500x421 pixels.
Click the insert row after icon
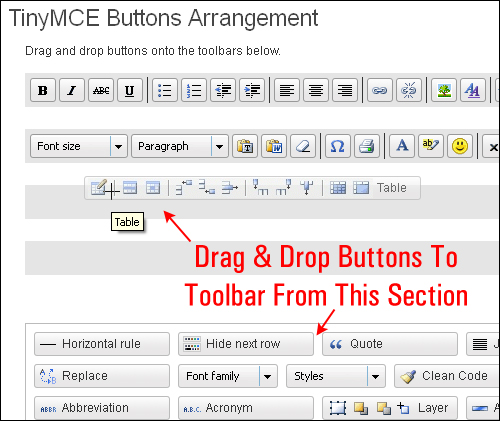coord(207,187)
